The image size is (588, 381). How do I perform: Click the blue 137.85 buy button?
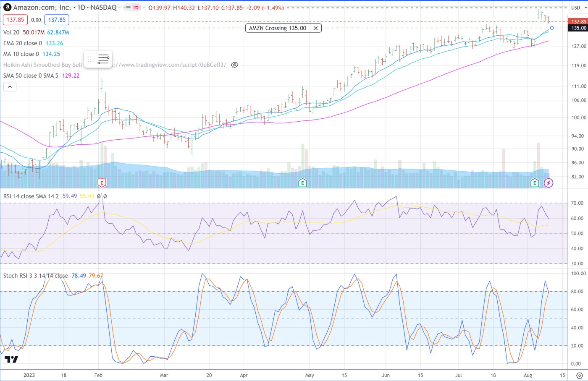tap(57, 20)
